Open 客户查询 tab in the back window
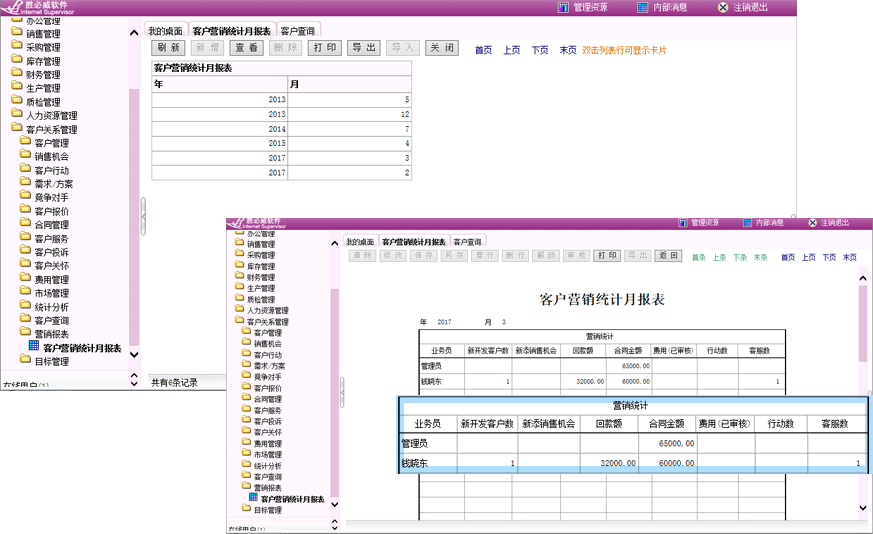873x534 pixels. pyautogui.click(x=298, y=31)
